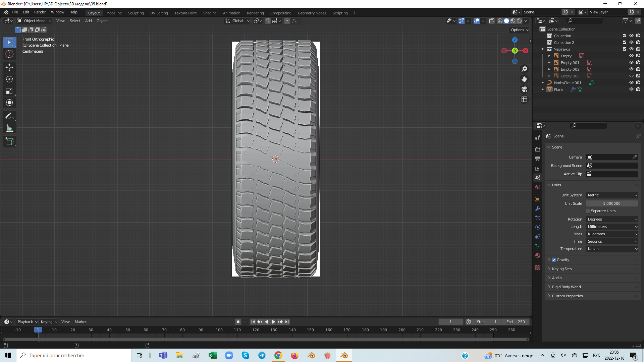Hide the Plane object in outliner

(x=631, y=89)
